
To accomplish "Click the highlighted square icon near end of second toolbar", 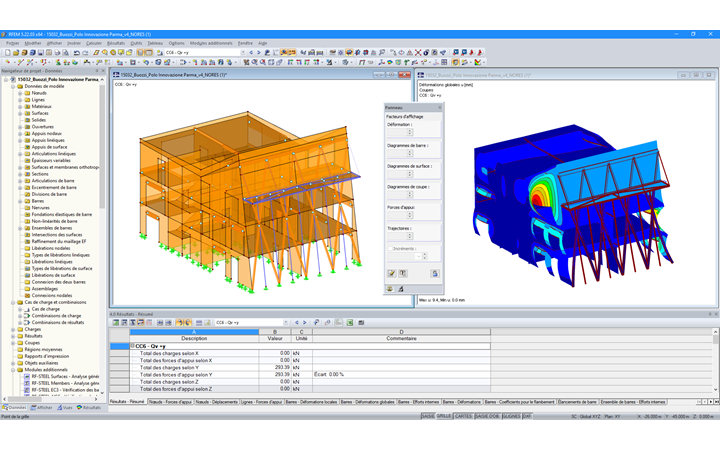I will coord(455,62).
